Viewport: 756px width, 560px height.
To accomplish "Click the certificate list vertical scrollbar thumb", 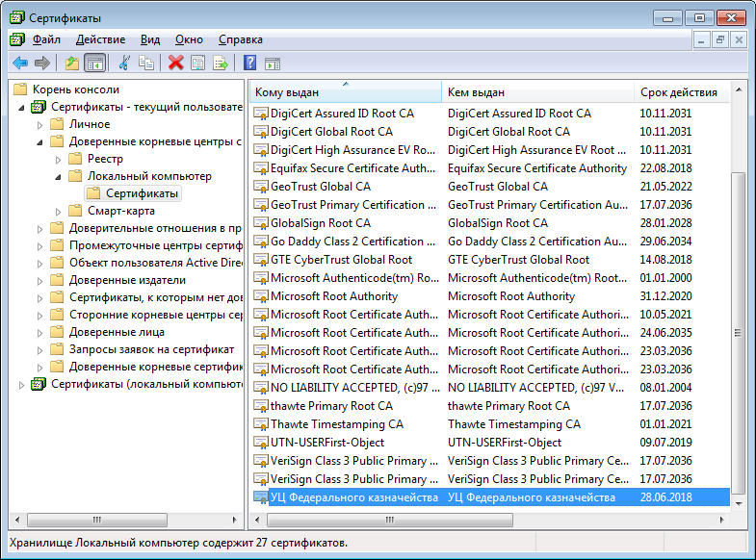I will pos(738,333).
